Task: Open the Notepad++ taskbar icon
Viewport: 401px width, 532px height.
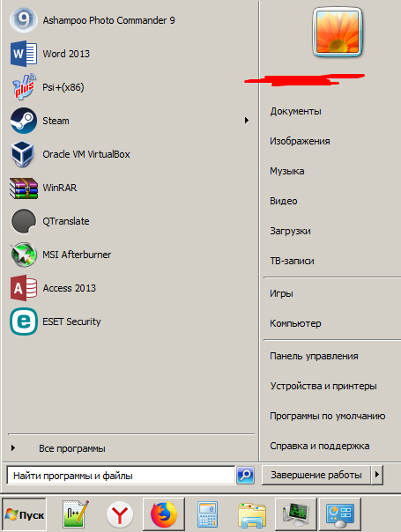Action: (x=76, y=514)
